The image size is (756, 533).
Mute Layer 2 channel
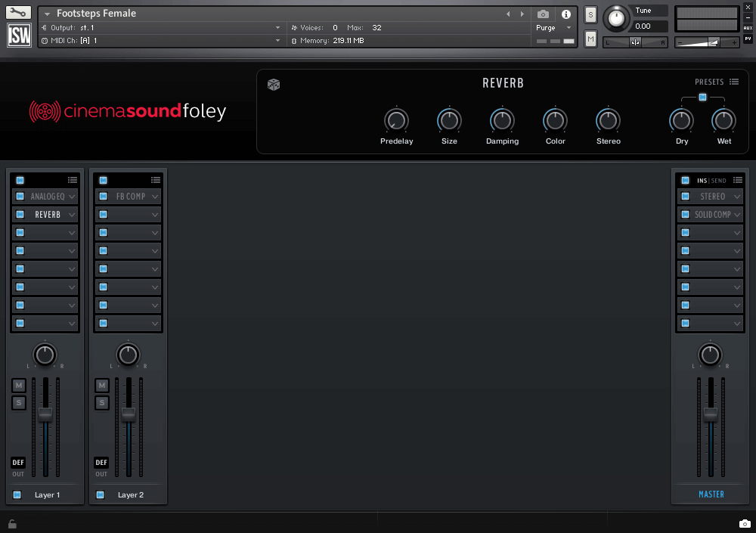102,385
